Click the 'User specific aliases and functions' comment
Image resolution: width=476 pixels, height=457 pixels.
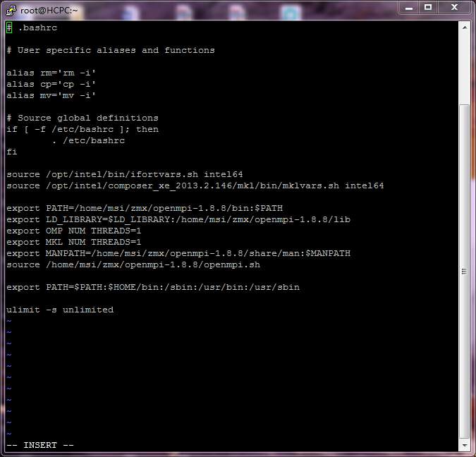coord(116,50)
